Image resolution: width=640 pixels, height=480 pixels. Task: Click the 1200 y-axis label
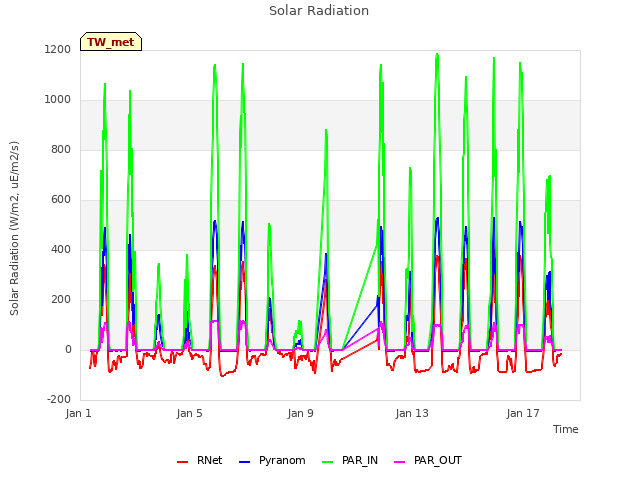58,49
